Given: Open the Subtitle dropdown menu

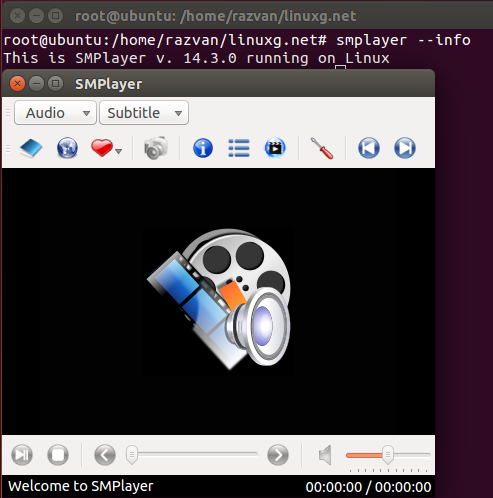Looking at the screenshot, I should (x=144, y=113).
